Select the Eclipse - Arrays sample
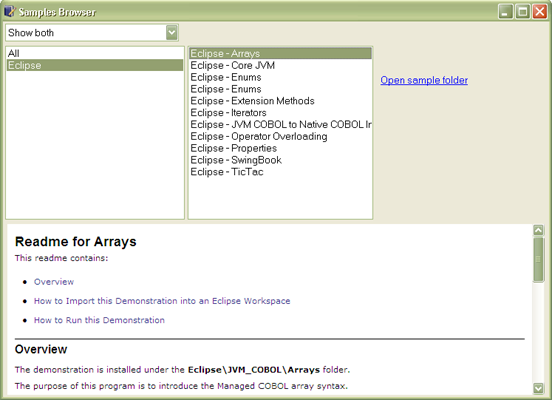This screenshot has height=400, width=552. pos(280,53)
